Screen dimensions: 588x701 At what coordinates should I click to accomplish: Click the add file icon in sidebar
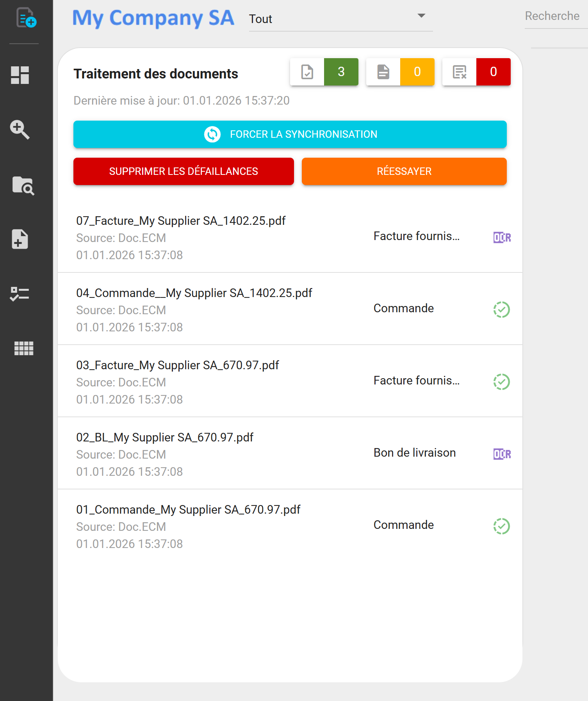click(20, 239)
